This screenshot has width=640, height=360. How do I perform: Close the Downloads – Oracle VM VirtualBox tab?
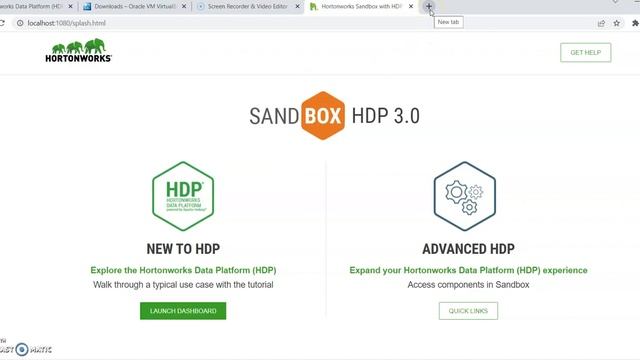pos(184,7)
